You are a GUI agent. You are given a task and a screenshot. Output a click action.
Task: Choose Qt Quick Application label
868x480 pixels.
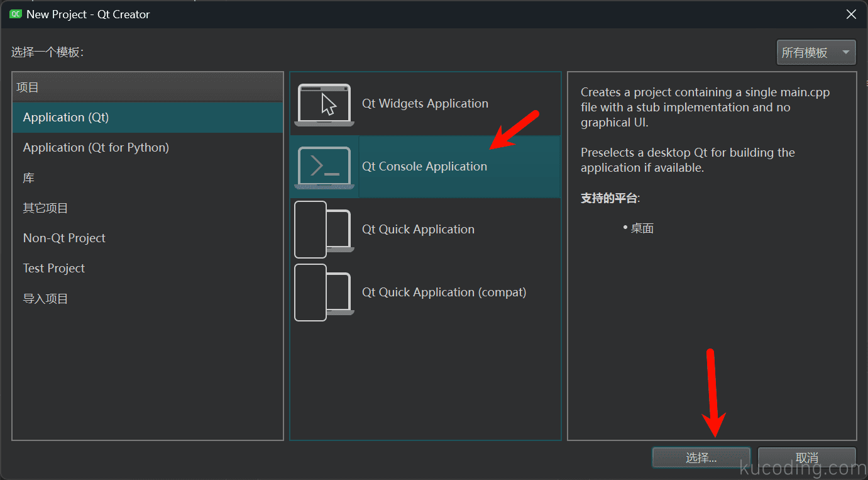418,230
